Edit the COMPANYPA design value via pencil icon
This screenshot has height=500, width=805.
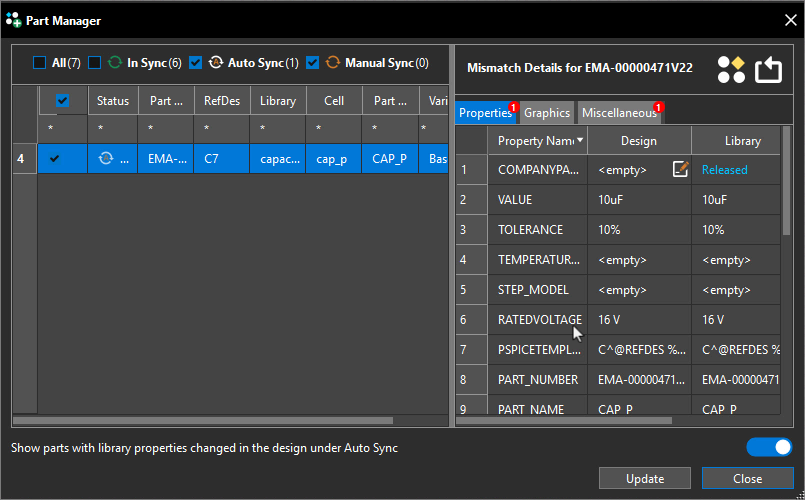pos(680,169)
